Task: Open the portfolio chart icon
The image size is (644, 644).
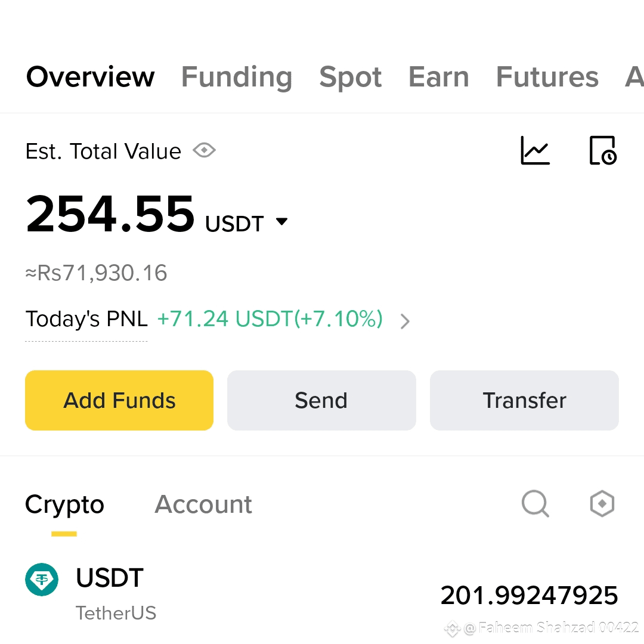Action: point(535,150)
